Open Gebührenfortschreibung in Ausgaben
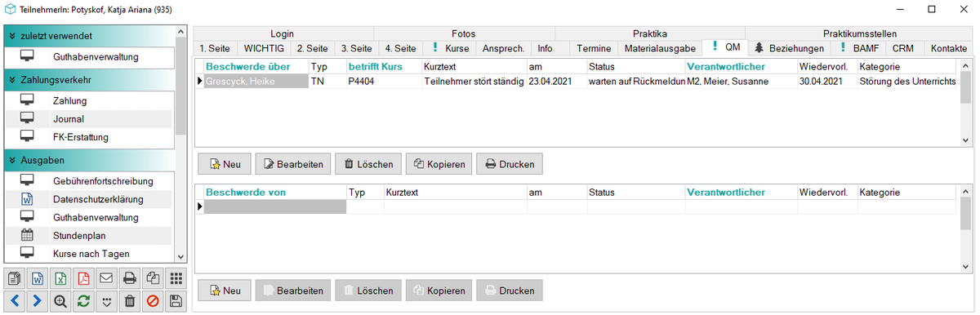The height and width of the screenshot is (315, 980). (89, 180)
